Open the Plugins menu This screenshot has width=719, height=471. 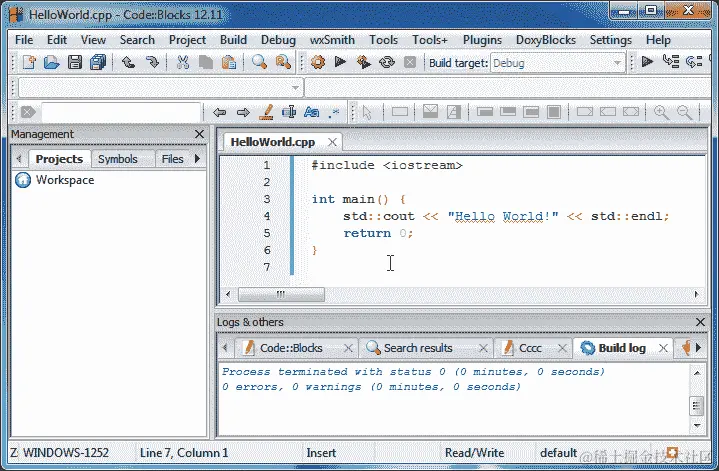(482, 40)
